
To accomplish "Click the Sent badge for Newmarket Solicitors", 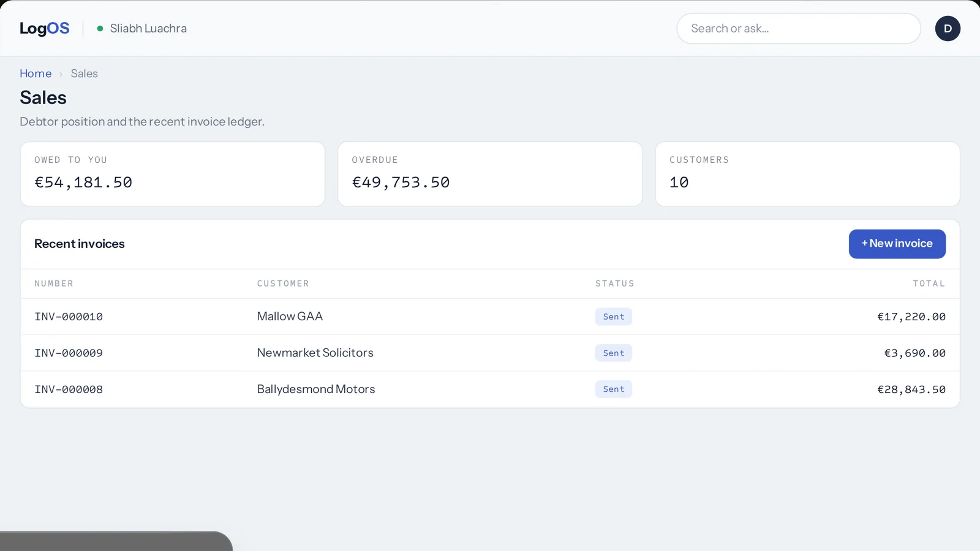I will (613, 353).
